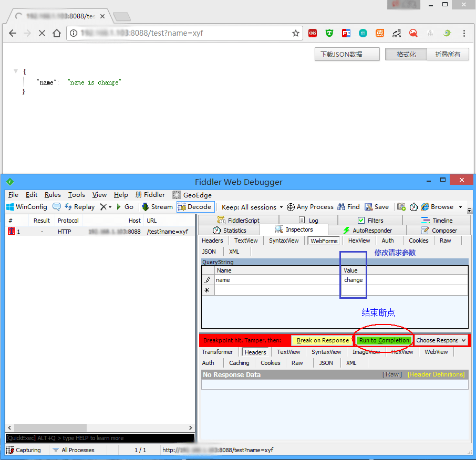Toggle Decode in Fiddler toolbar
The image size is (476, 460).
click(x=195, y=207)
